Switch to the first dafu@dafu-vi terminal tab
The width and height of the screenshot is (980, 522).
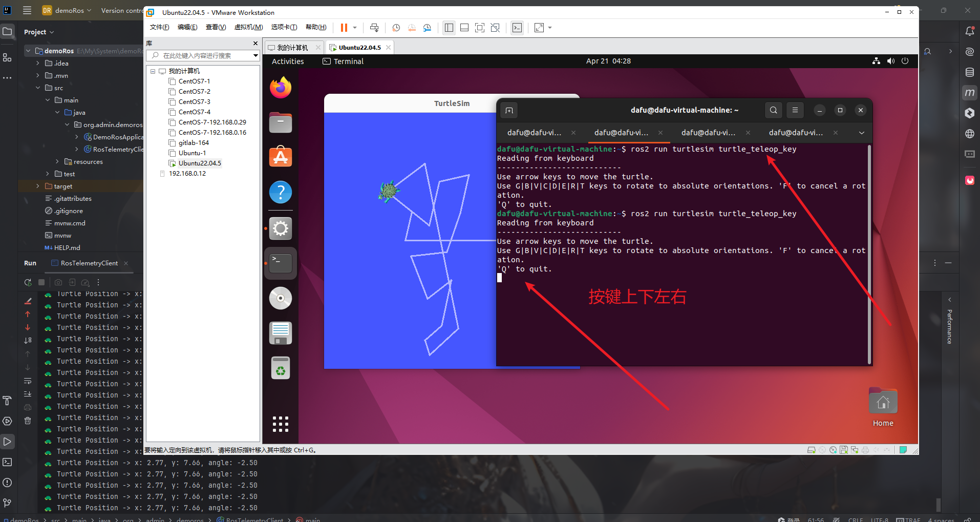[x=534, y=133]
